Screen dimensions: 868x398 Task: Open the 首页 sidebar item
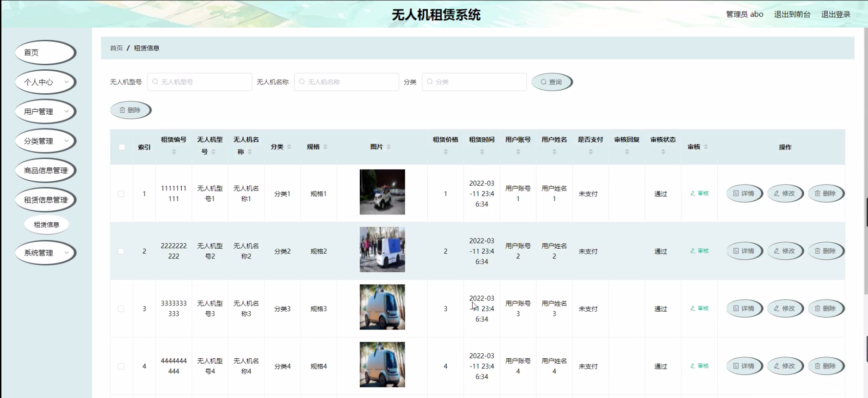(x=45, y=53)
